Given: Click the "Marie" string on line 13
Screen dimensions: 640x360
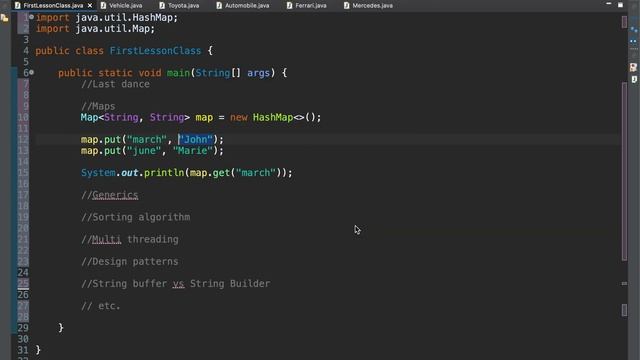Looking at the screenshot, I should point(193,151).
